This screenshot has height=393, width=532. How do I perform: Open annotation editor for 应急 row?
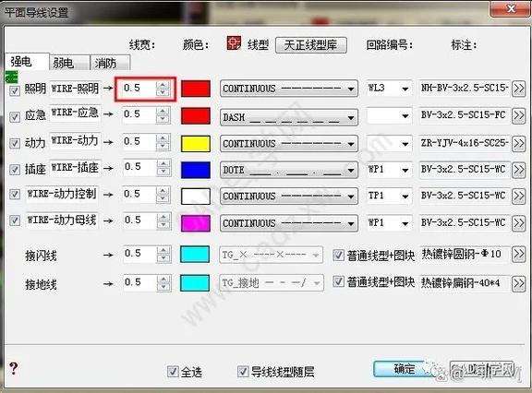click(x=519, y=116)
